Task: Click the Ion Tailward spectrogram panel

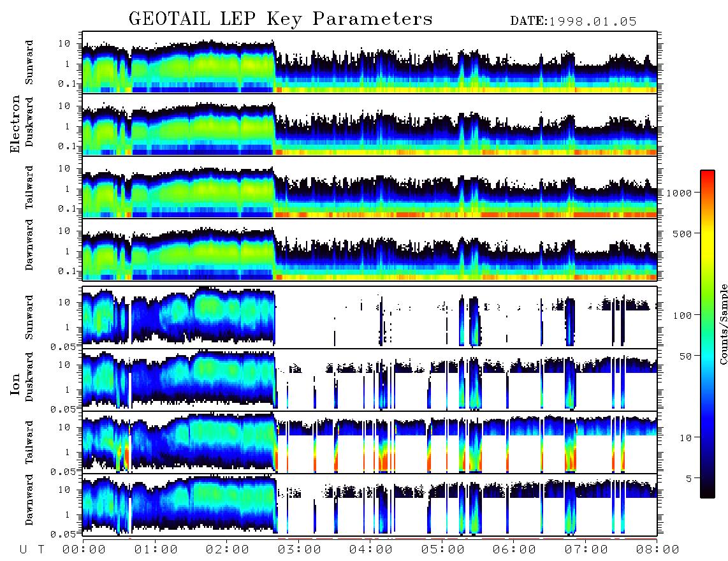Action: click(370, 442)
